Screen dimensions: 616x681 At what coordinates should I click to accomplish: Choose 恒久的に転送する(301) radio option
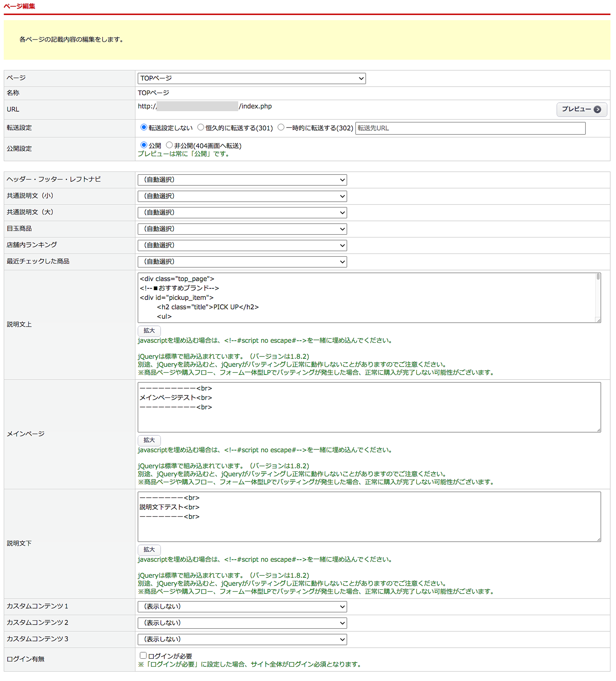tap(201, 127)
